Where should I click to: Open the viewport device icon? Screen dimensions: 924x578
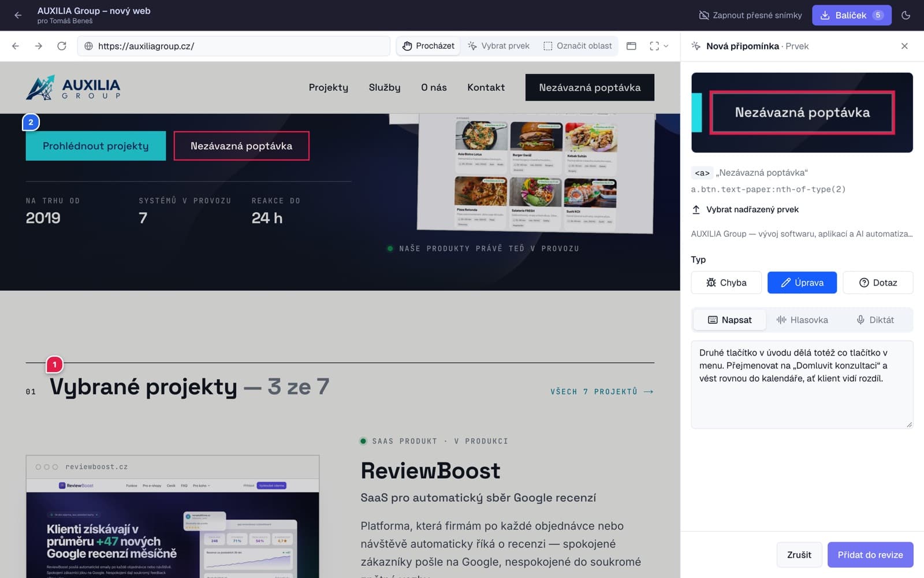pos(631,46)
